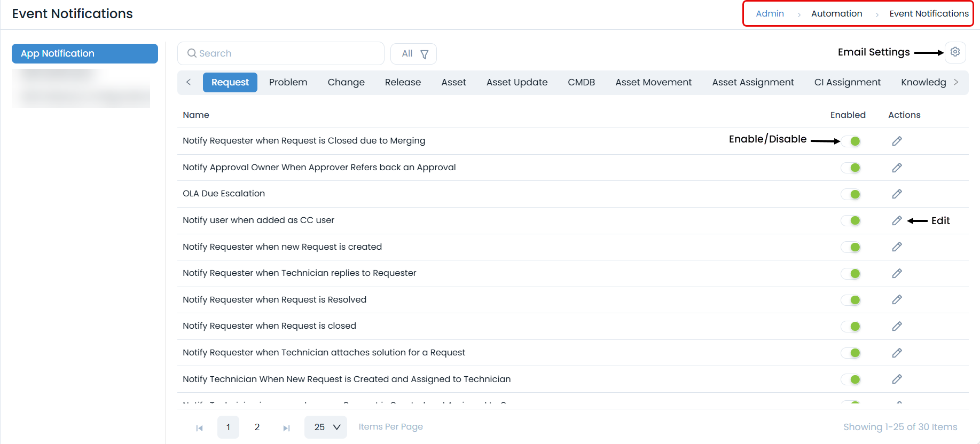The height and width of the screenshot is (444, 980).
Task: Switch to the Asset Update tab
Action: pos(517,82)
